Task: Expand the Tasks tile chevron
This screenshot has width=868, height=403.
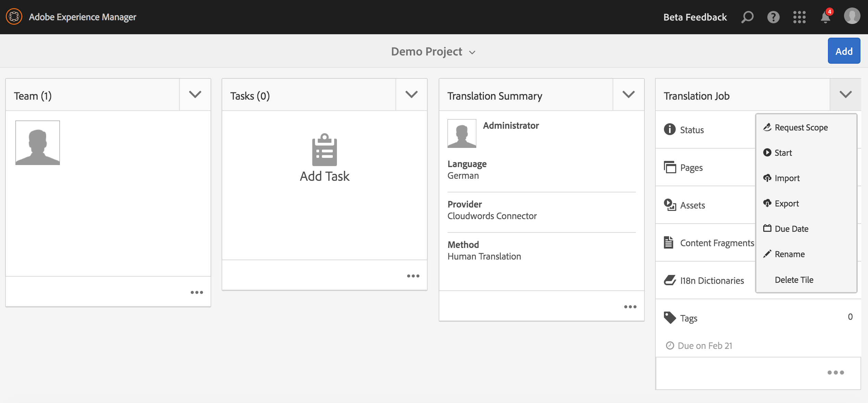Action: (x=411, y=95)
